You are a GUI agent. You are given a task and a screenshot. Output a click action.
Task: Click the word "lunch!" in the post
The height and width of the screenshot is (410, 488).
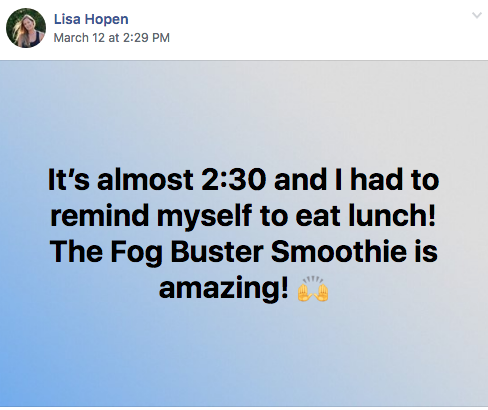click(392, 215)
